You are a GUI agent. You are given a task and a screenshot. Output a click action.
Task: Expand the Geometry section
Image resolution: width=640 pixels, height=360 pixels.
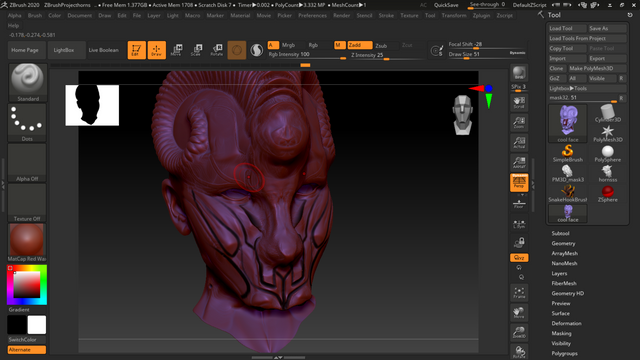(563, 243)
